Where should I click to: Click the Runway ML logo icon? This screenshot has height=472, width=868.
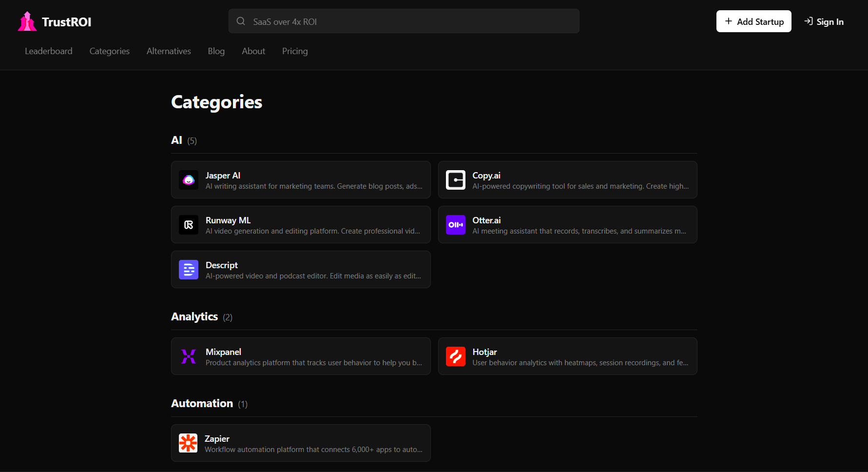pos(189,225)
